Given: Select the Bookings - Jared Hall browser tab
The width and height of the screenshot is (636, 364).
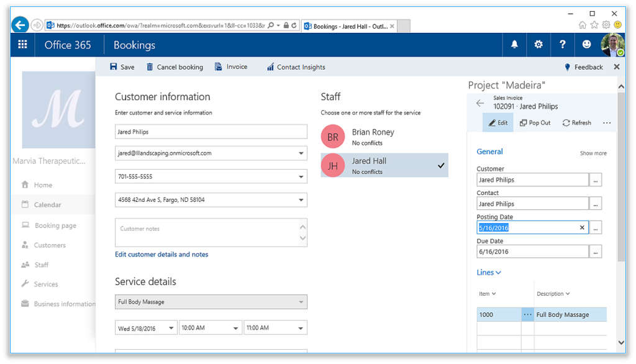Looking at the screenshot, I should point(348,26).
